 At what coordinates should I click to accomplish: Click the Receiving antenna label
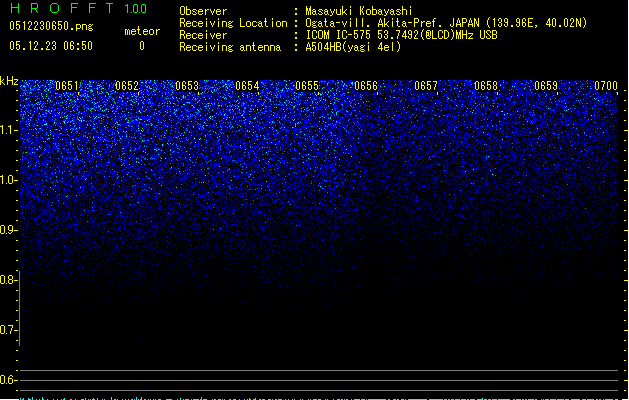[230, 47]
